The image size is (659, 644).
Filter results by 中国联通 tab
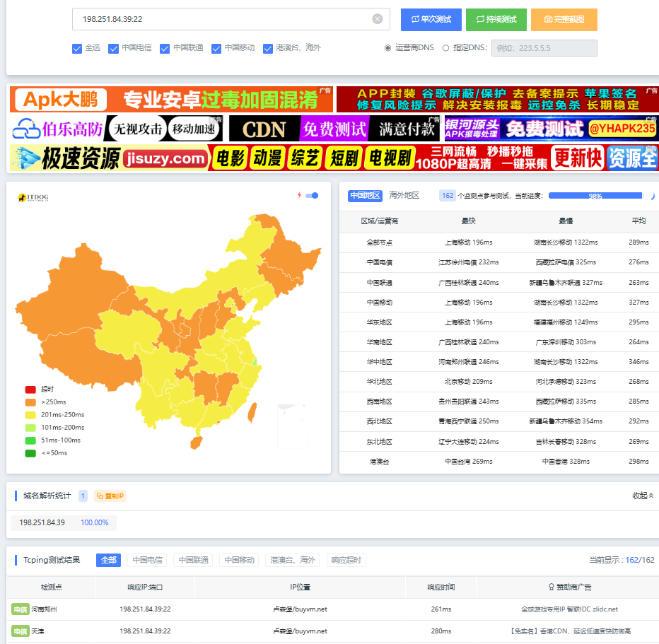point(193,560)
